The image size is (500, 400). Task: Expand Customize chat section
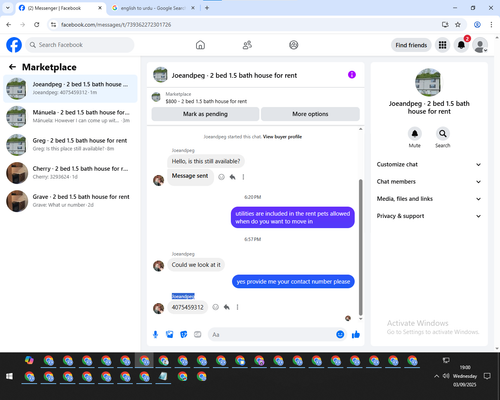[x=429, y=164]
